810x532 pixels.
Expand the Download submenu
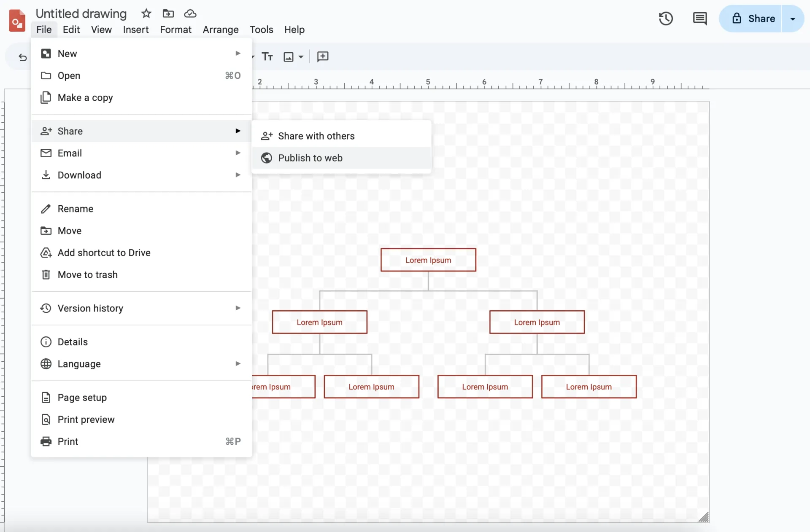click(x=141, y=175)
